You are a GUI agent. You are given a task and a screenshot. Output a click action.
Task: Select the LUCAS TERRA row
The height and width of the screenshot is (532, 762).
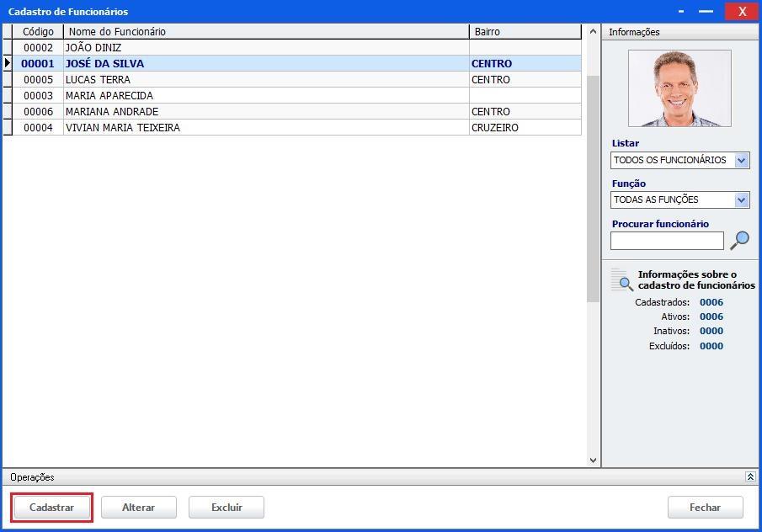[x=292, y=80]
